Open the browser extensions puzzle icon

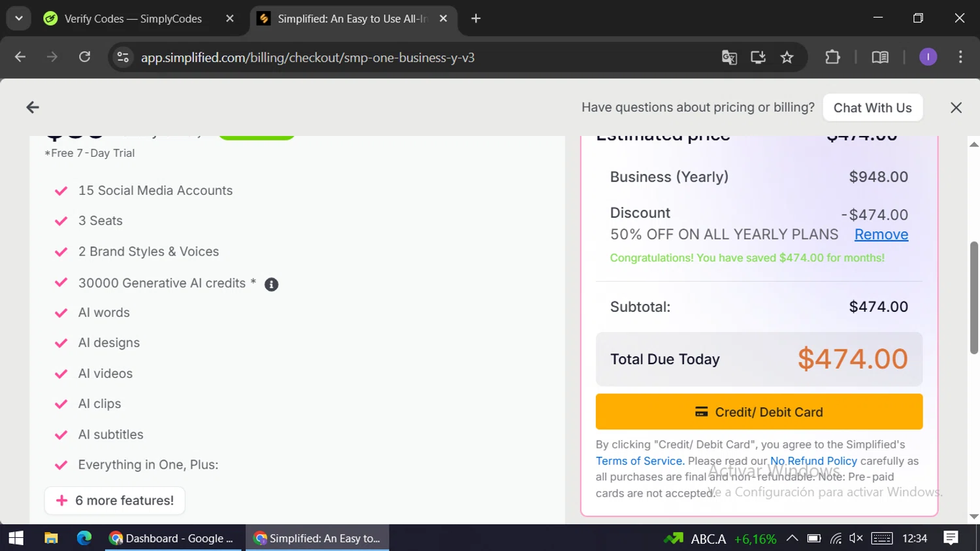pos(832,58)
